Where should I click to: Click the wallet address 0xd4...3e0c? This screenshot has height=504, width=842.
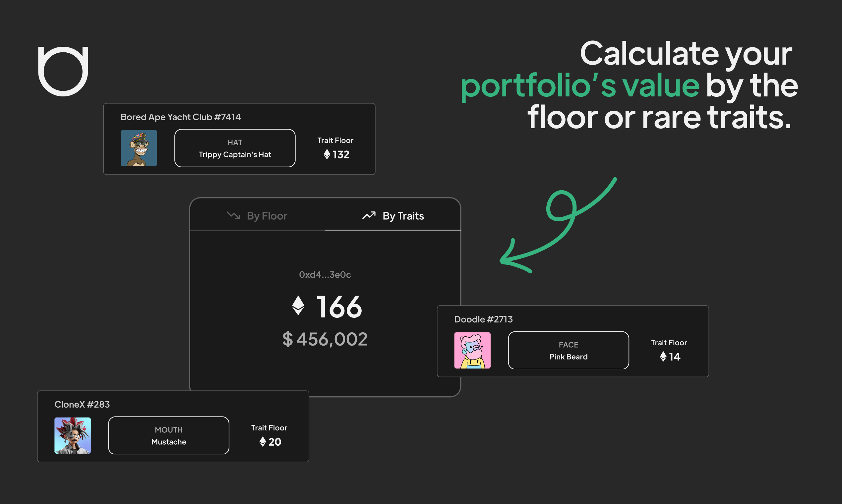[325, 274]
